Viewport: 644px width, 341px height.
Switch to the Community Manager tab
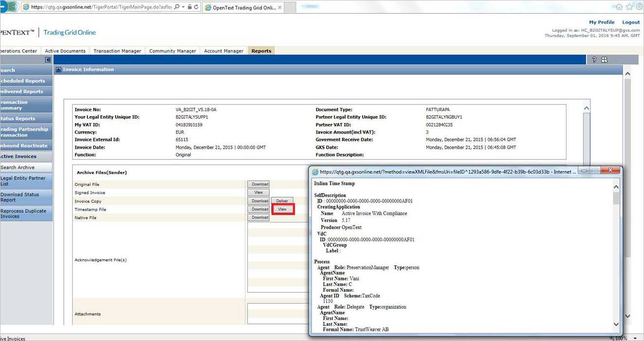(x=172, y=51)
